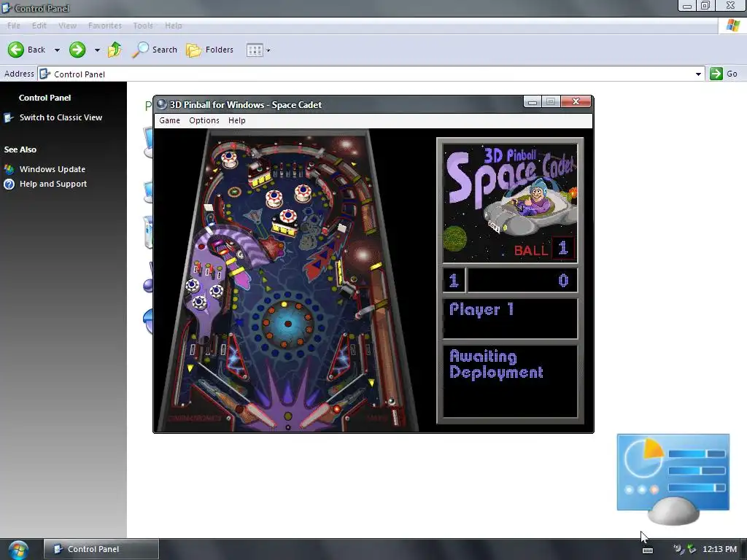Click the Start orb button
The image size is (747, 560).
point(18,550)
